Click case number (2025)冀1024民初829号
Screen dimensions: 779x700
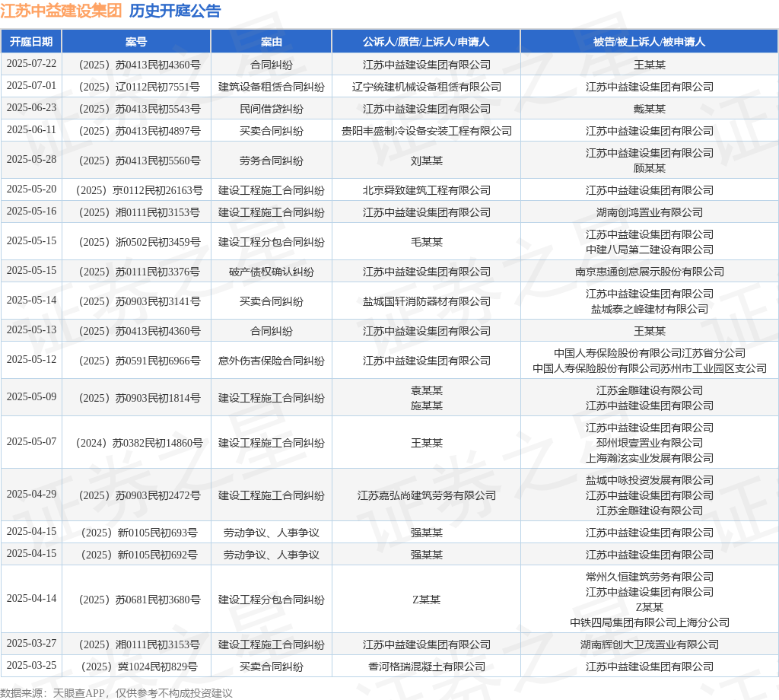point(139,667)
